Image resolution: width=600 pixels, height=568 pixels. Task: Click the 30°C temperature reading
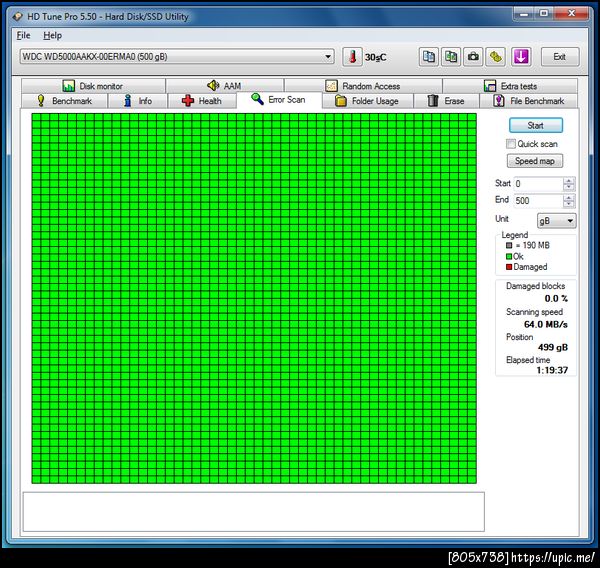tap(375, 57)
